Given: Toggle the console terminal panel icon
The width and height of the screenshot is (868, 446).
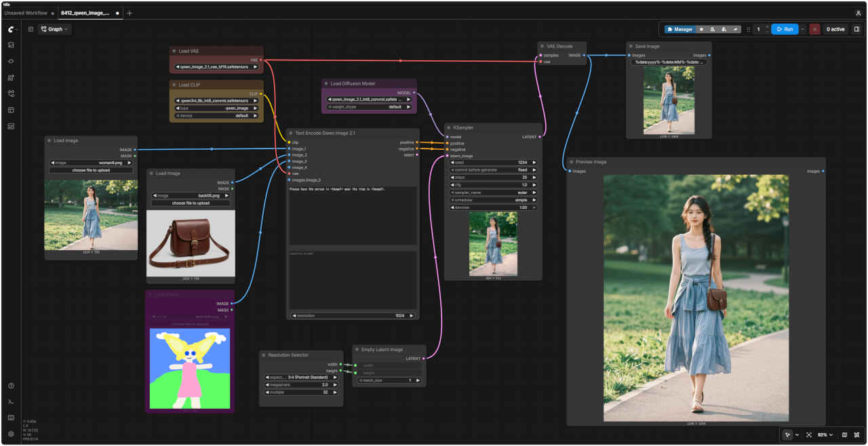Looking at the screenshot, I should tap(11, 402).
